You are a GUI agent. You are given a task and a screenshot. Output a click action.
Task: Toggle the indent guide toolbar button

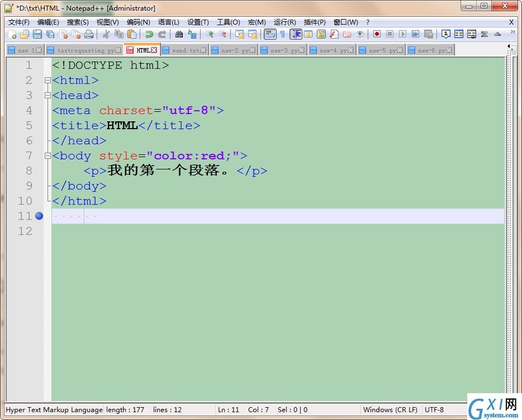(296, 34)
